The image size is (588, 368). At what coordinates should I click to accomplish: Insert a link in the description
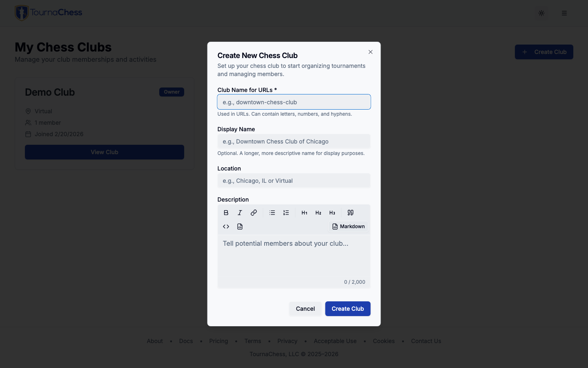254,213
